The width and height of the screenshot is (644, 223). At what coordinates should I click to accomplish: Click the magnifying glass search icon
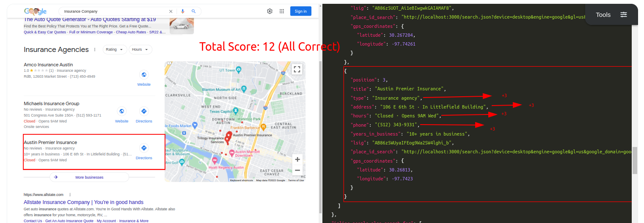coord(194,11)
